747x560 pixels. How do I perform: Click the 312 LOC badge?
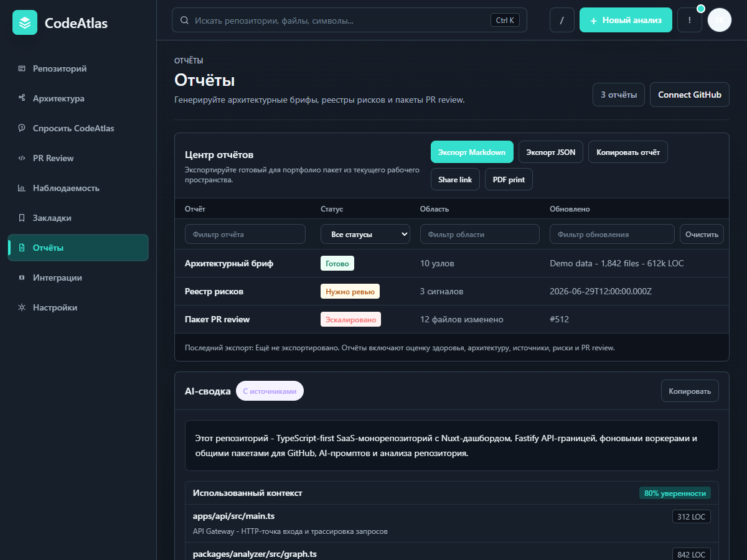coord(691,516)
